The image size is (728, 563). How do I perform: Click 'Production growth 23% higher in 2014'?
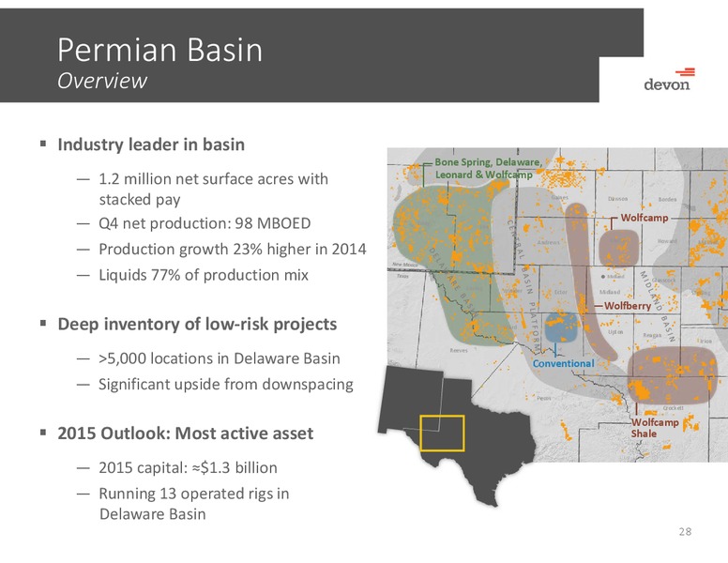(x=232, y=250)
